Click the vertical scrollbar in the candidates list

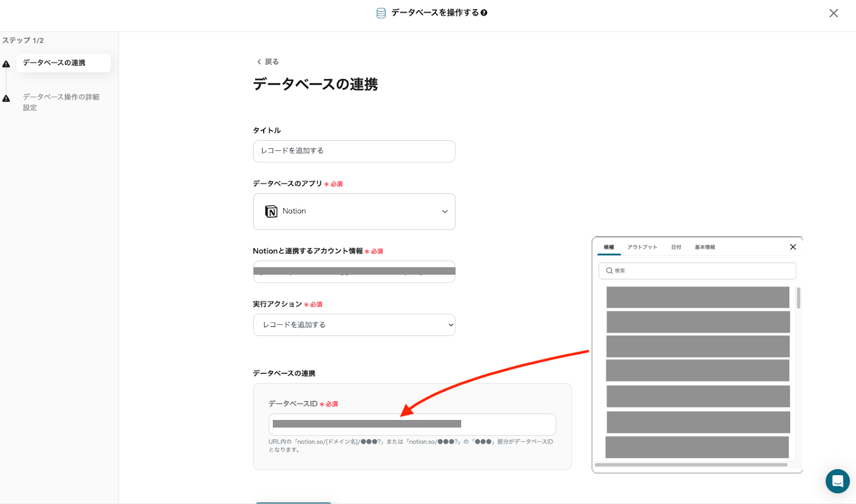(x=798, y=298)
